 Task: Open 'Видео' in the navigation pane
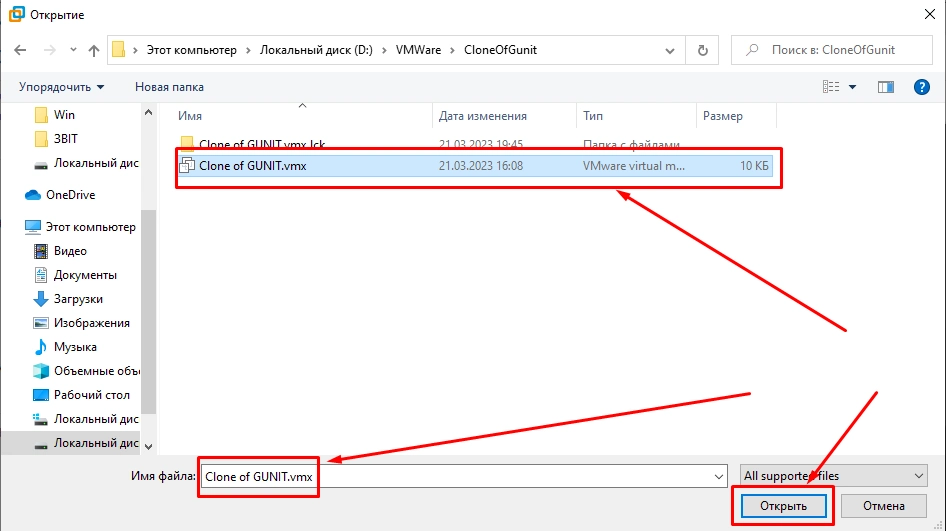coord(70,251)
